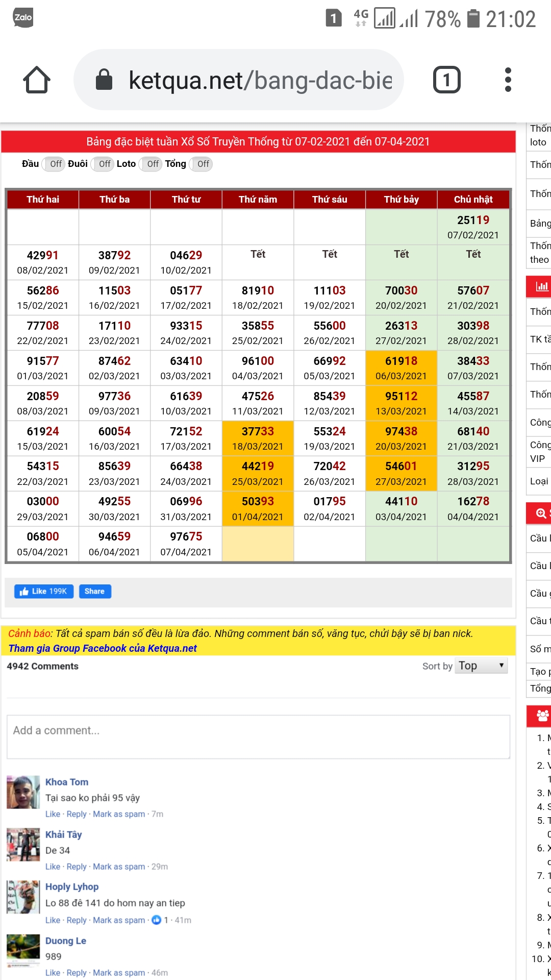
Task: Click the Facebook Like 199K button
Action: coord(44,591)
